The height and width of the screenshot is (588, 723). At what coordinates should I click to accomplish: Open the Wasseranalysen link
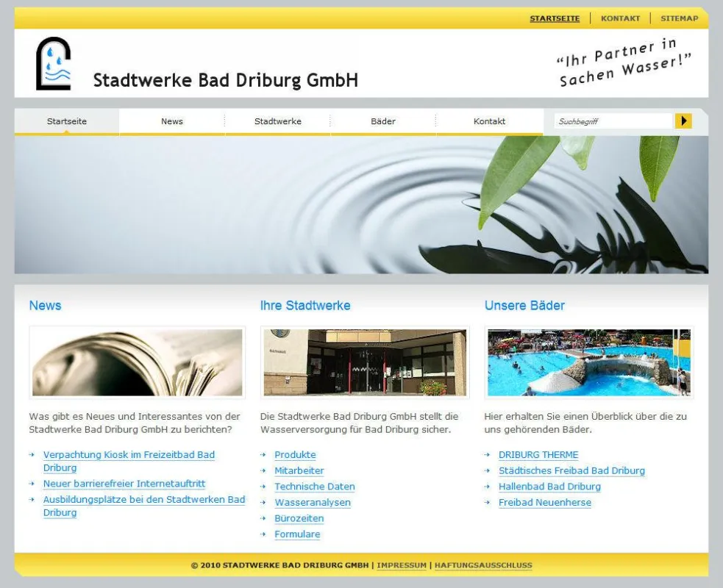[x=313, y=502]
